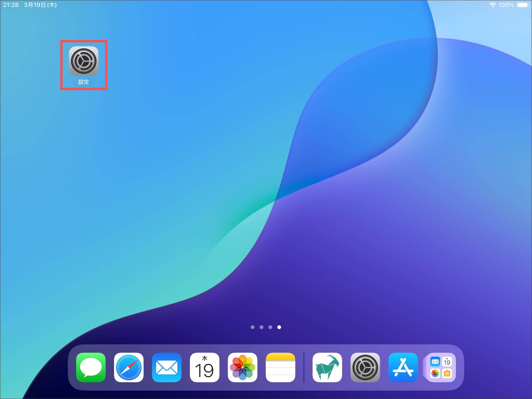The width and height of the screenshot is (532, 399).
Task: Open the App Library folder in dock
Action: (441, 367)
